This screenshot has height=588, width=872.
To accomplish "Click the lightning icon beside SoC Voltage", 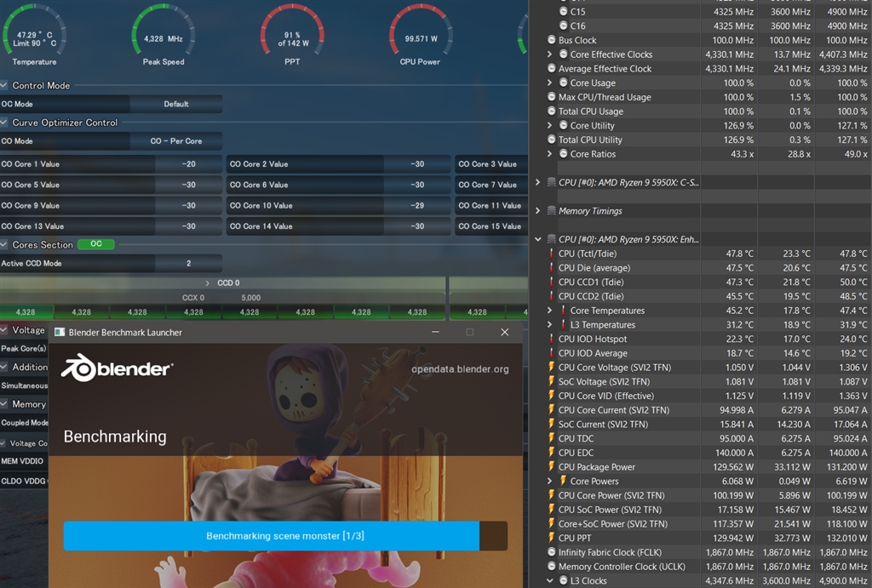I will point(551,381).
